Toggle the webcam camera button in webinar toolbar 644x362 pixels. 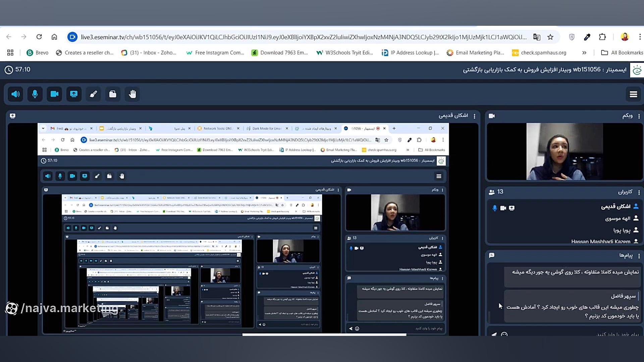(x=54, y=94)
